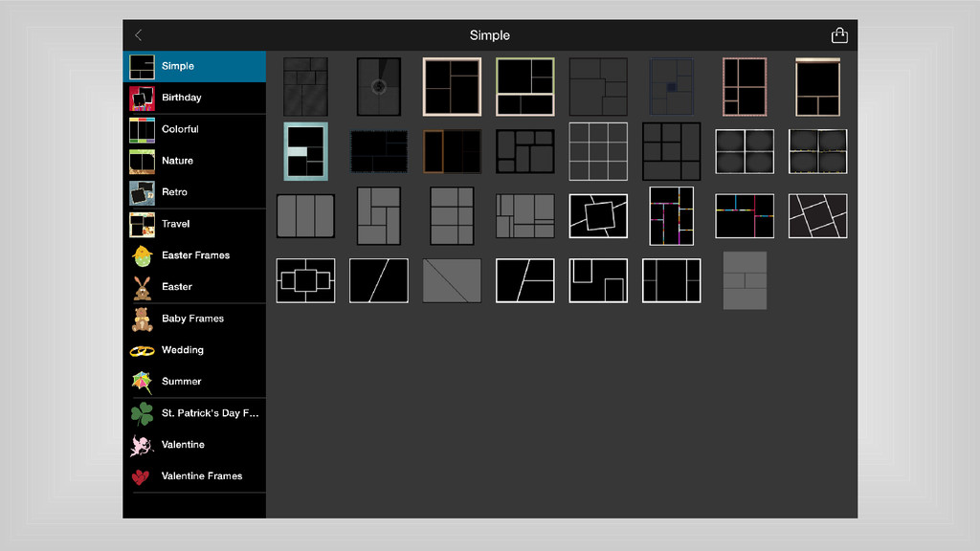Pick the tall layout with colorful dividers
Screen dimensions: 980x551
(671, 216)
